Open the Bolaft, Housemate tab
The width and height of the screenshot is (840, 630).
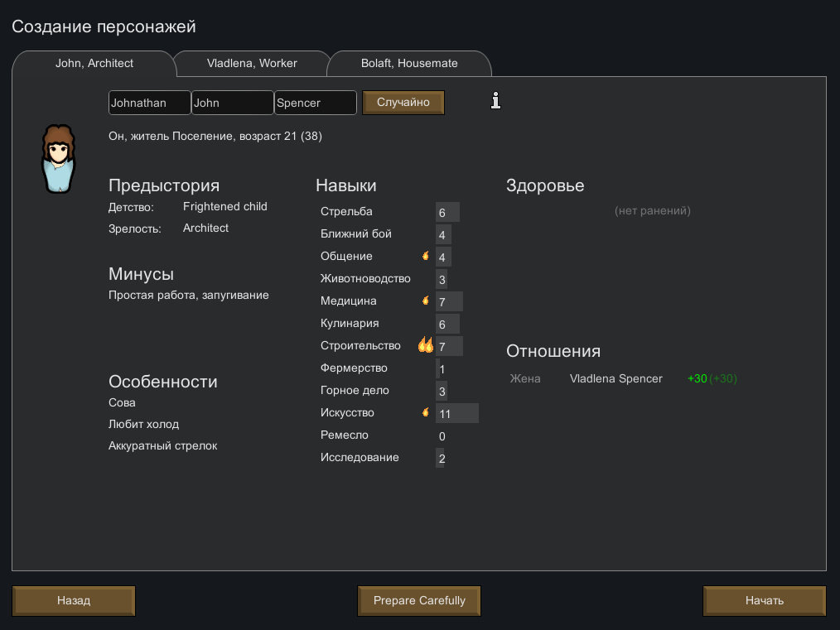(x=409, y=63)
